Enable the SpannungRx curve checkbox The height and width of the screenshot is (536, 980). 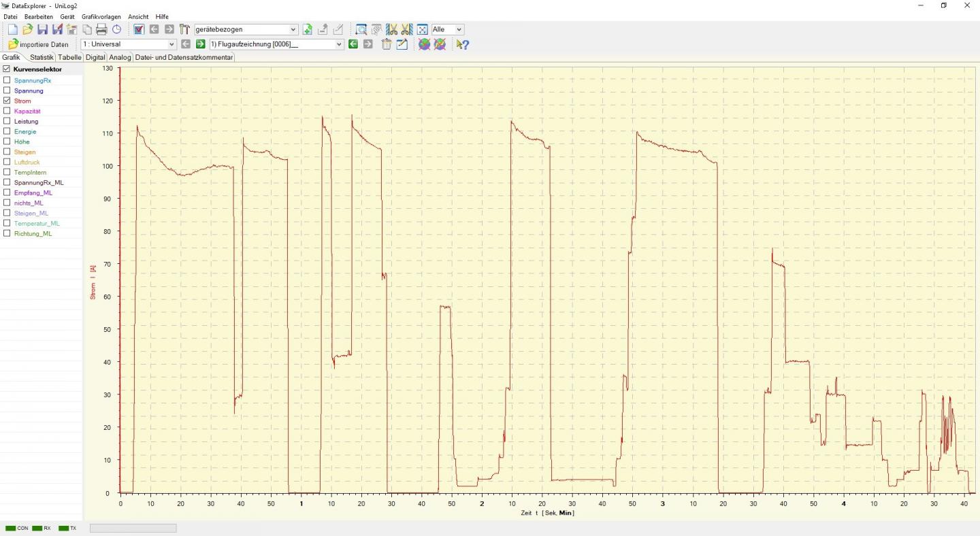point(7,80)
